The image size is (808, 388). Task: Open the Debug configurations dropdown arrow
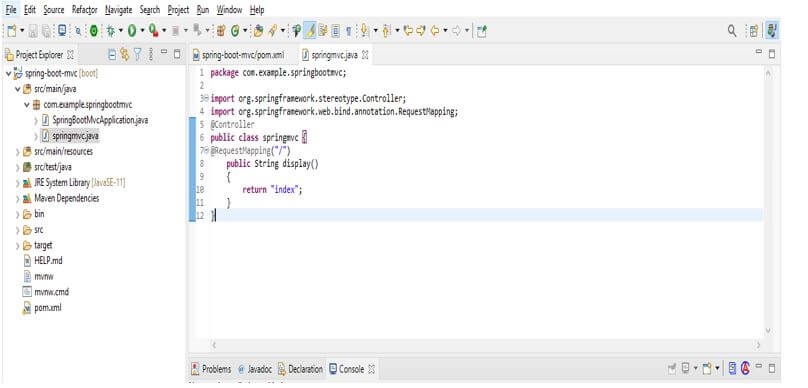coord(121,31)
